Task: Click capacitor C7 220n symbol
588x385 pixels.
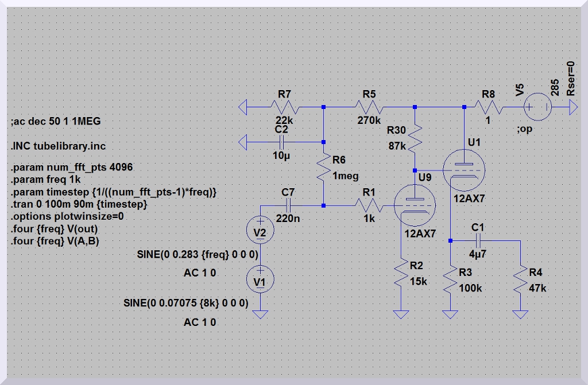Action: [288, 206]
